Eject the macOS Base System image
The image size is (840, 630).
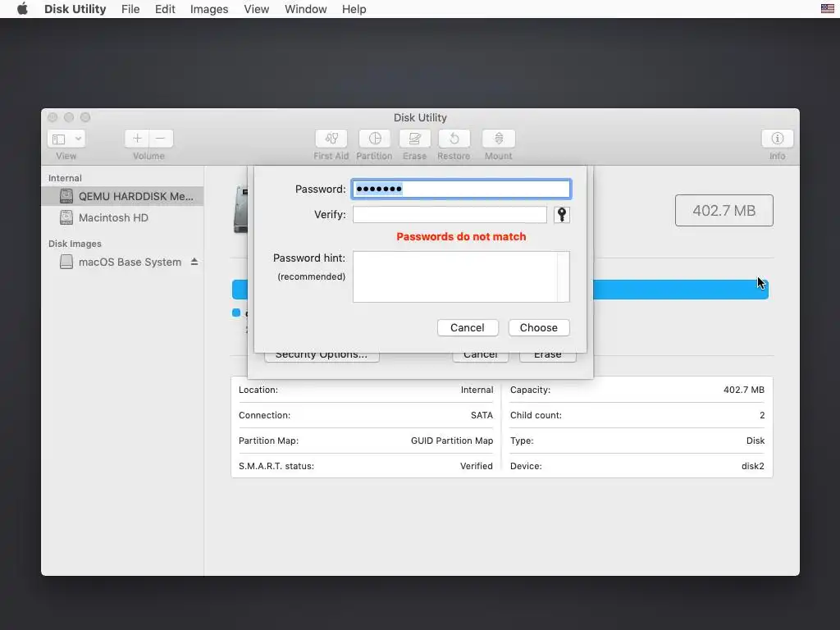click(194, 262)
